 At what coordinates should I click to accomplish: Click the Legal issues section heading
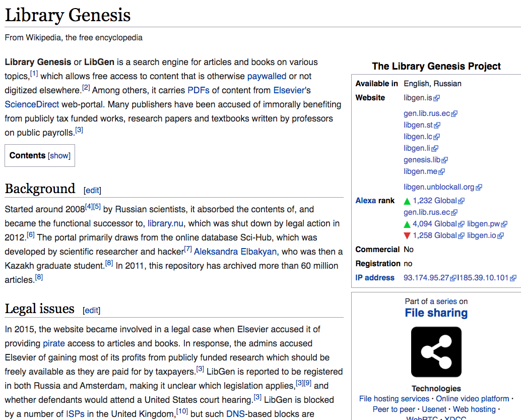pos(39,309)
